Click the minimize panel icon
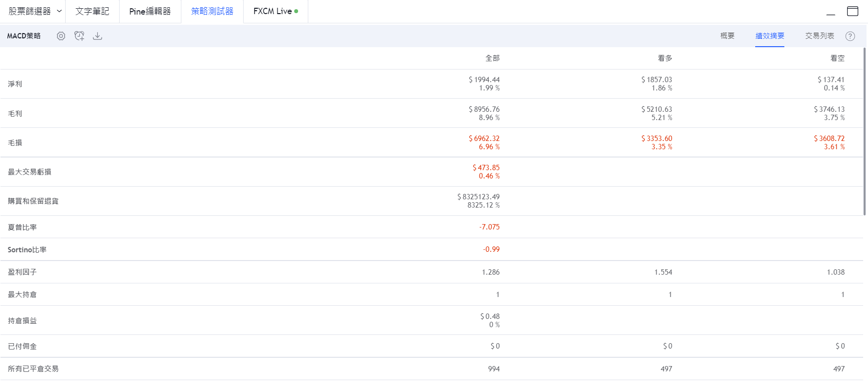868x385 pixels. pyautogui.click(x=831, y=11)
